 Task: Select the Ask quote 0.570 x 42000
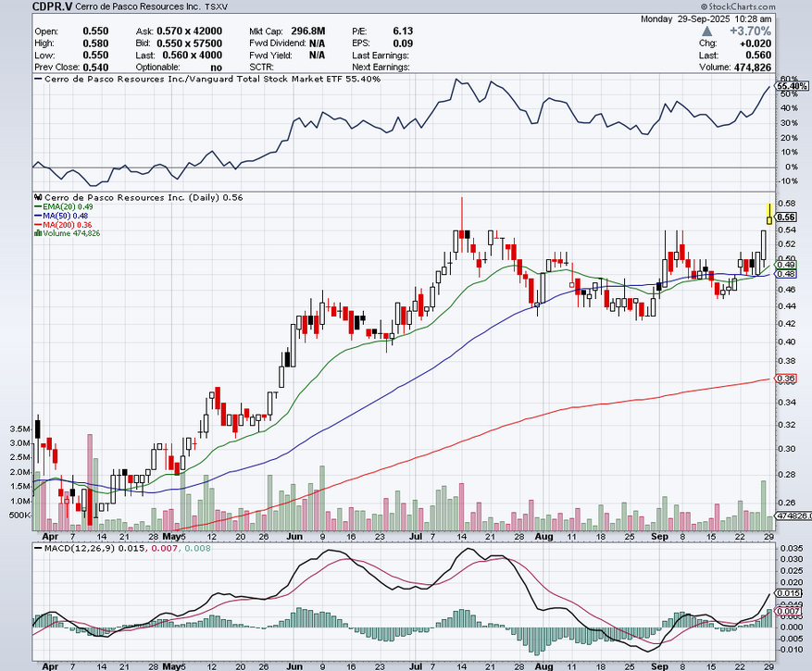tap(189, 31)
